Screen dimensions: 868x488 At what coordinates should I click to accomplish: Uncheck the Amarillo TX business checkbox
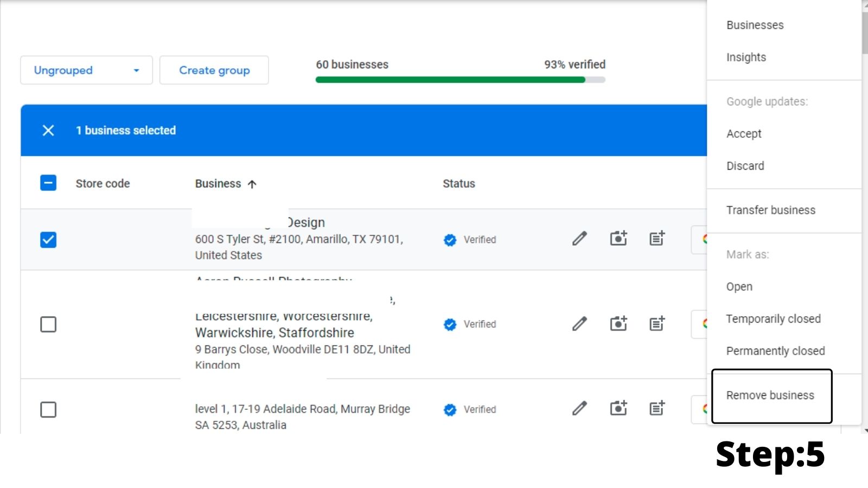pyautogui.click(x=48, y=240)
